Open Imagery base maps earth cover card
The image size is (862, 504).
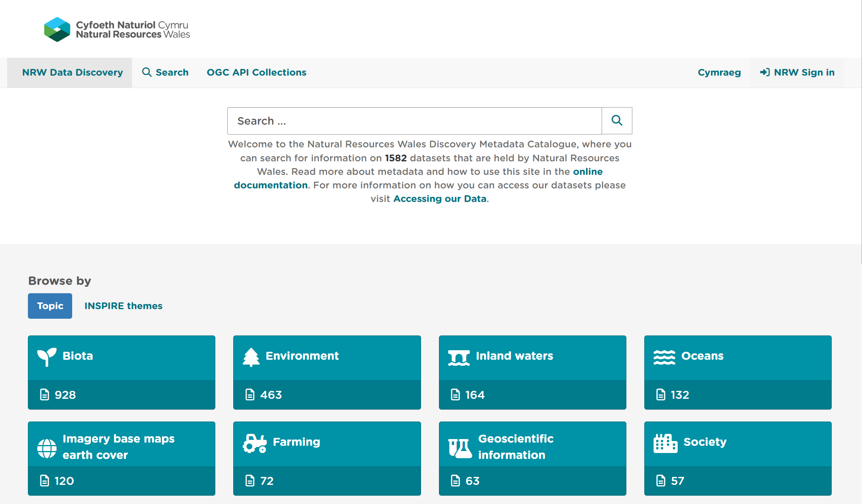pyautogui.click(x=122, y=459)
